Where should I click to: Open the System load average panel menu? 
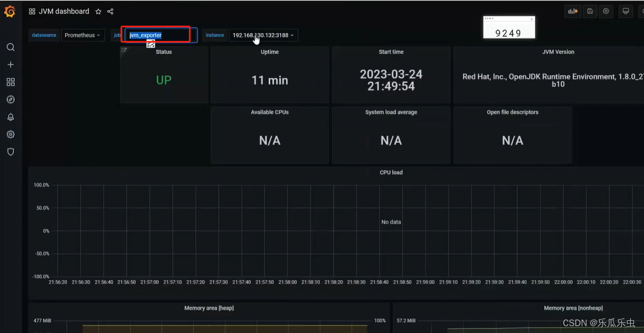click(391, 112)
